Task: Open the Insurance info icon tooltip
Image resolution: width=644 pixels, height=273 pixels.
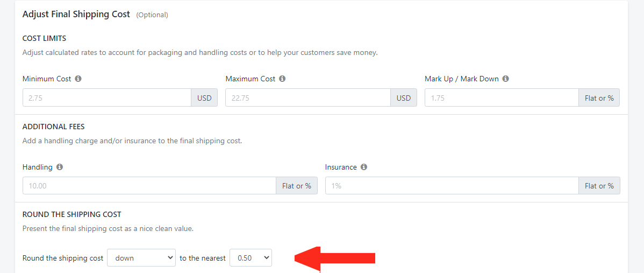Action: (364, 167)
